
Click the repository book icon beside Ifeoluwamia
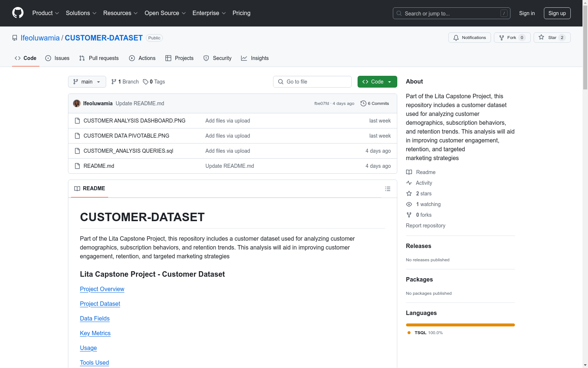[x=15, y=38]
